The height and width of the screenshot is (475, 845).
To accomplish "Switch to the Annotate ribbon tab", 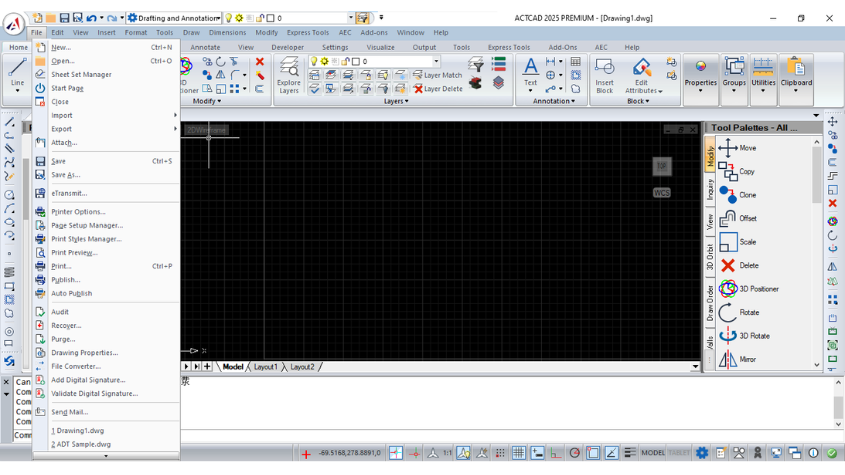I will point(205,47).
